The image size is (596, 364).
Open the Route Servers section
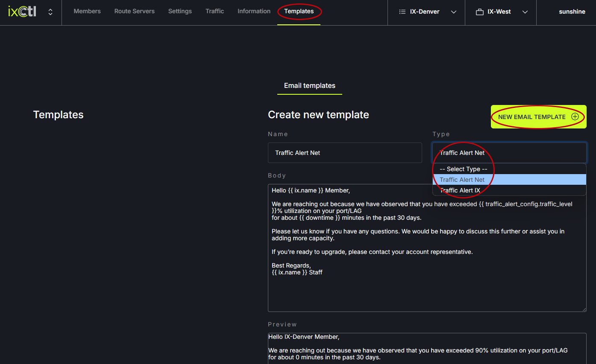(134, 12)
